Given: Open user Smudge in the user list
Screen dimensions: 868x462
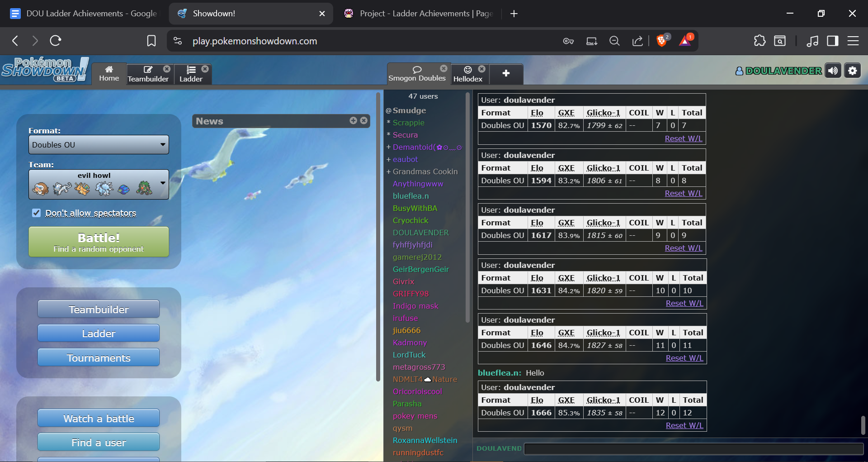Looking at the screenshot, I should pyautogui.click(x=409, y=110).
